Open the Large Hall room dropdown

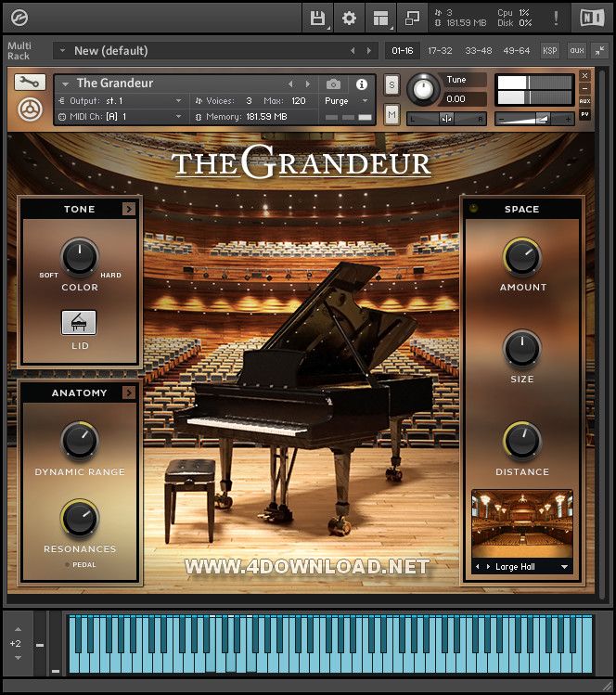click(565, 567)
